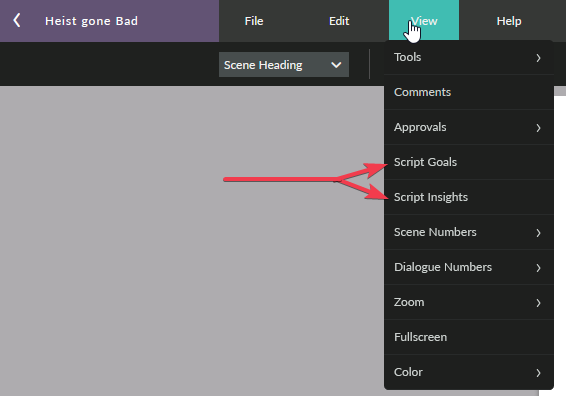
Task: Open the Scene Heading element dropdown
Action: 284,65
